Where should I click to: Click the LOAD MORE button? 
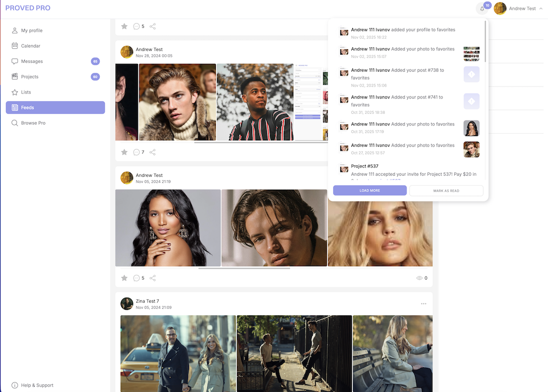370,191
